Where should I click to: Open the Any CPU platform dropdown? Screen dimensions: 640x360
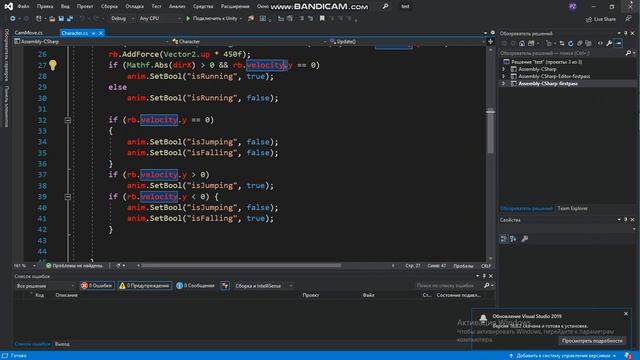pos(160,18)
